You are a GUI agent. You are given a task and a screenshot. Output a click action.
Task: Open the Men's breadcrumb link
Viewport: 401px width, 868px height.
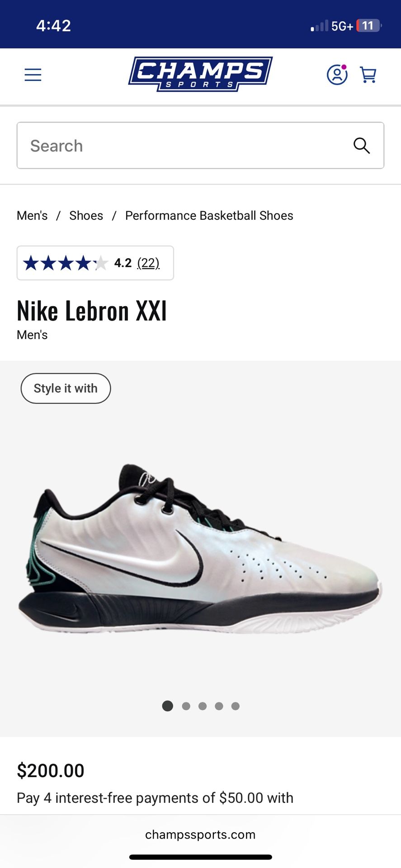[x=32, y=216]
